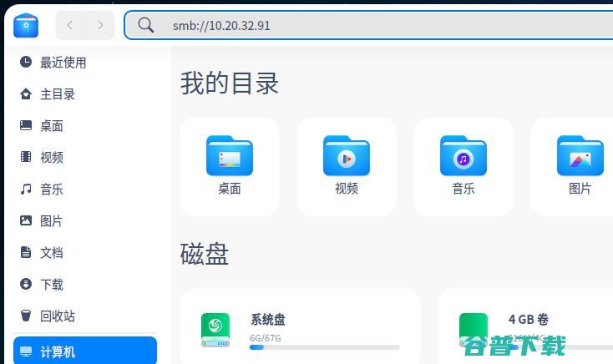Select 下载 in the sidebar
Viewport: 613px width, 364px height.
(x=85, y=285)
